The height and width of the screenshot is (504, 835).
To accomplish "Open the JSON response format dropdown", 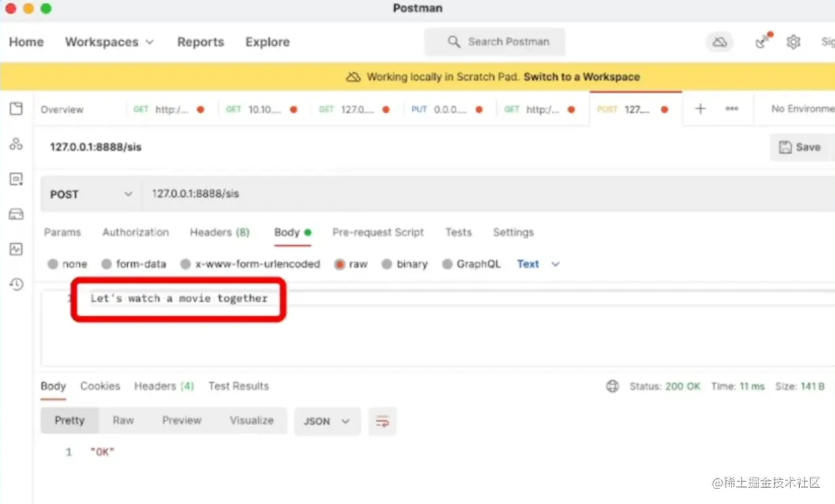I will [x=327, y=421].
